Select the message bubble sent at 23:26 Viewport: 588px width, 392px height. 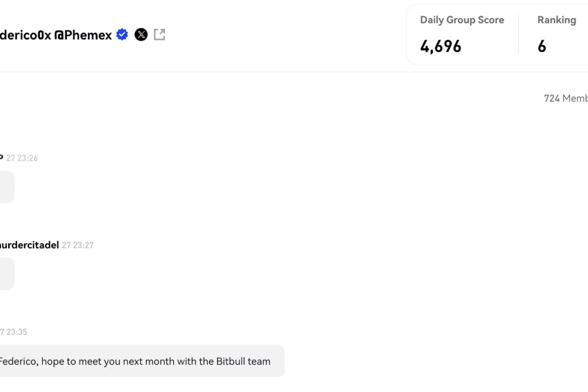click(x=7, y=187)
